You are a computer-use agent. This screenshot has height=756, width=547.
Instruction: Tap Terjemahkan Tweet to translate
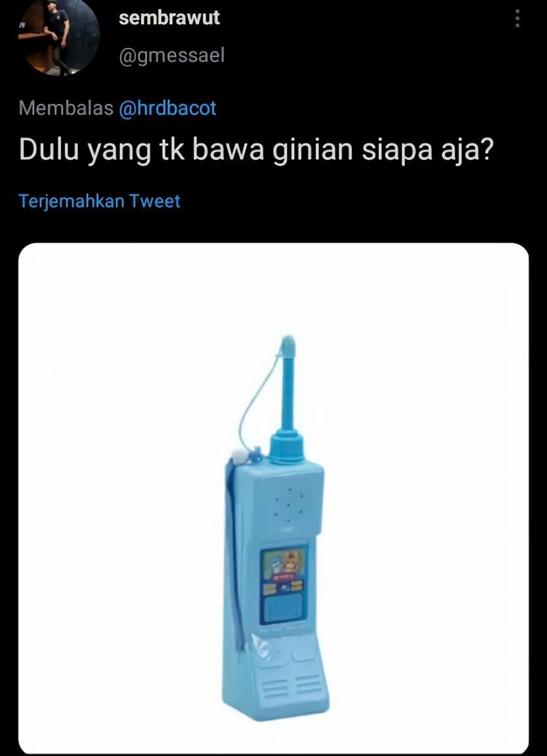click(99, 202)
